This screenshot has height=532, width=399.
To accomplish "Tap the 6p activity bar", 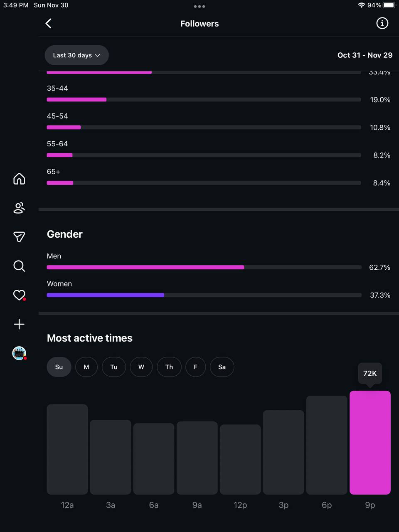I will (327, 445).
